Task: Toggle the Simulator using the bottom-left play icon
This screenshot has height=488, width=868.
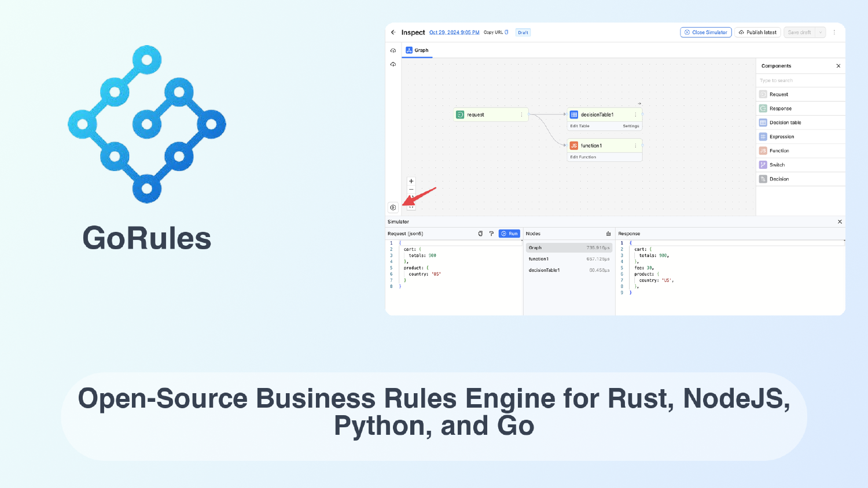Action: pyautogui.click(x=393, y=207)
